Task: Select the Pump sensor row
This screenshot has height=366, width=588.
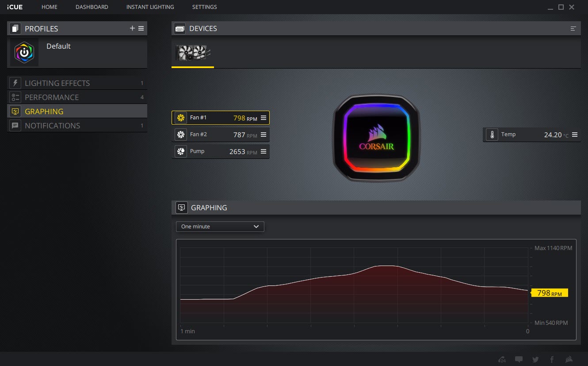Action: click(221, 151)
